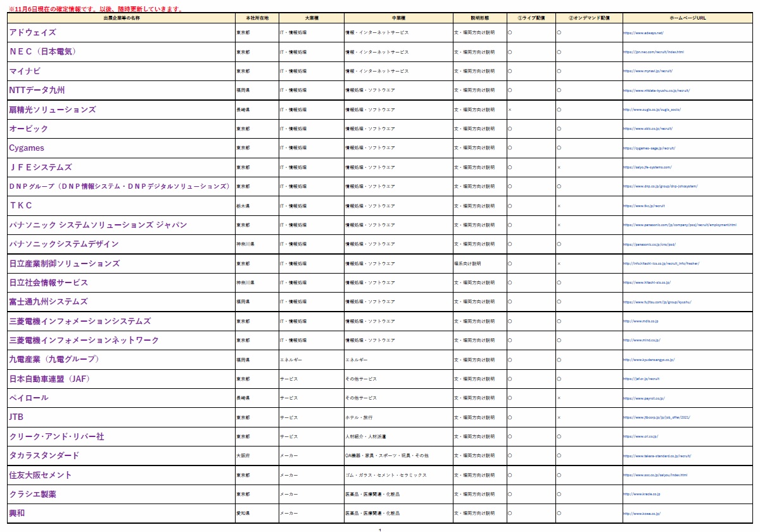The image size is (760, 532).
Task: Open the kyudensangyo.co.jp link
Action: point(649,360)
